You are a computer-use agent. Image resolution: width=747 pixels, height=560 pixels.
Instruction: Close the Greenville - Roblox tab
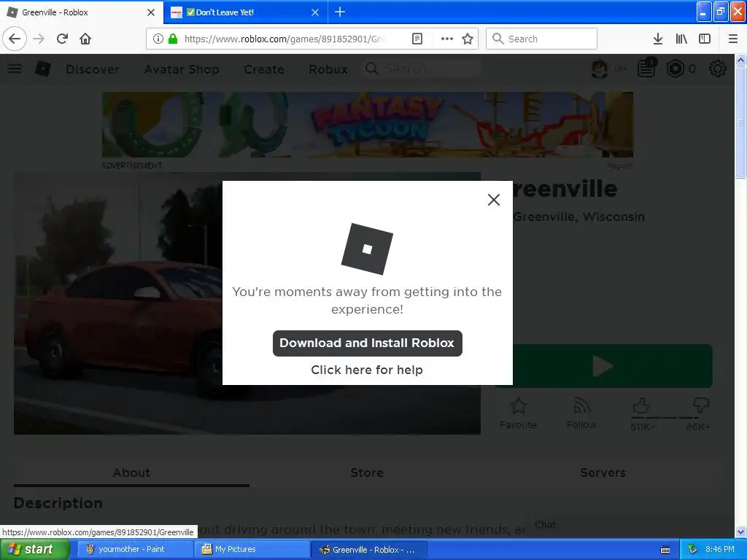click(151, 12)
